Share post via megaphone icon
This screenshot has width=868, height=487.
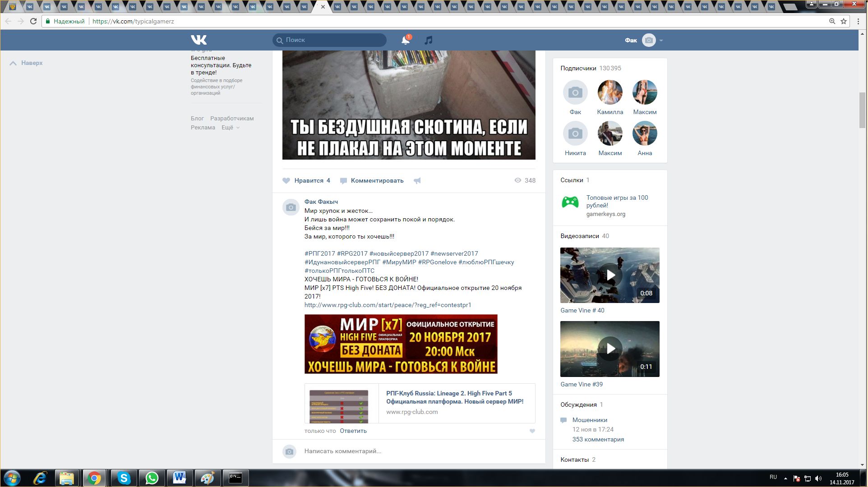coord(417,181)
